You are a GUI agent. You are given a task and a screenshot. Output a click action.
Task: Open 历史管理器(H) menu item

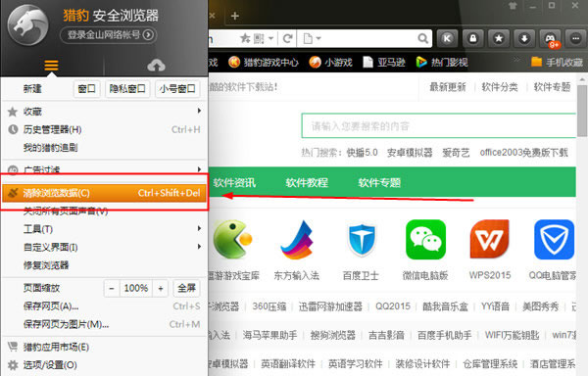[x=104, y=129]
